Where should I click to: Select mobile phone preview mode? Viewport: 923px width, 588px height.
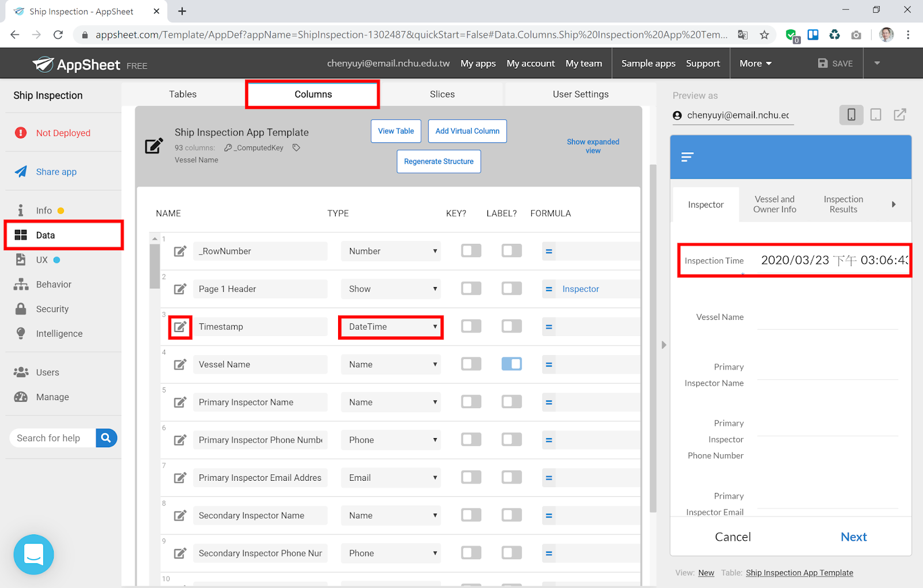pos(851,115)
